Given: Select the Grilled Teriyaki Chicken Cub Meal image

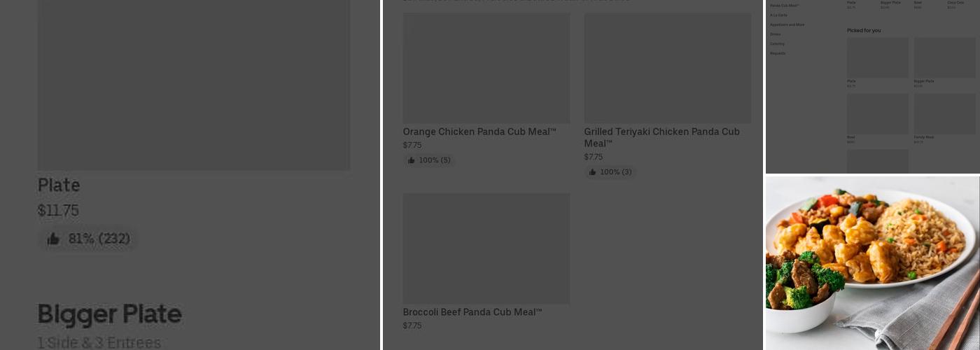Looking at the screenshot, I should tap(668, 68).
